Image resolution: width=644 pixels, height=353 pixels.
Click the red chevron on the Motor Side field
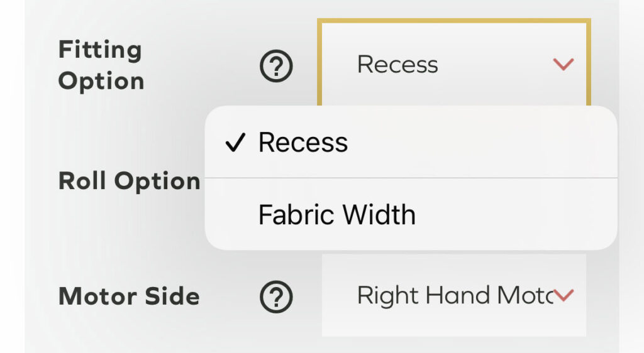[564, 295]
